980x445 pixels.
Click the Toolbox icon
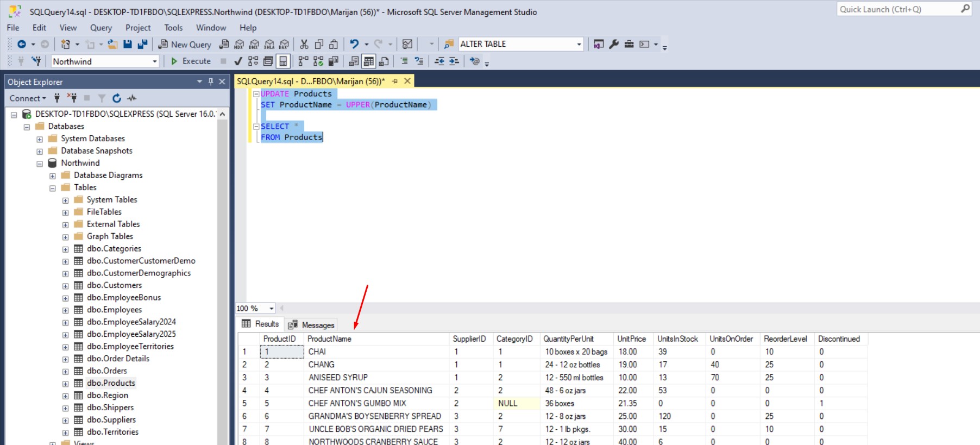tap(629, 45)
